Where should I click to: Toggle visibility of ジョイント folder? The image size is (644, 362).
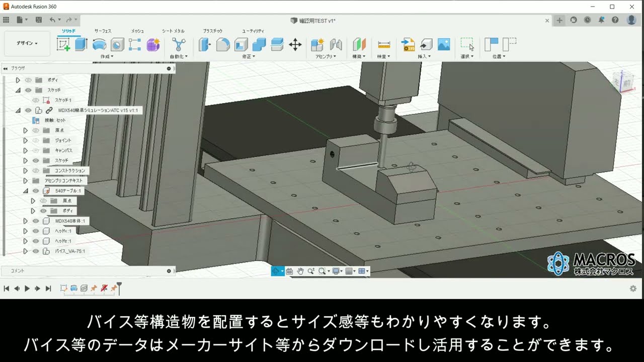tap(36, 140)
